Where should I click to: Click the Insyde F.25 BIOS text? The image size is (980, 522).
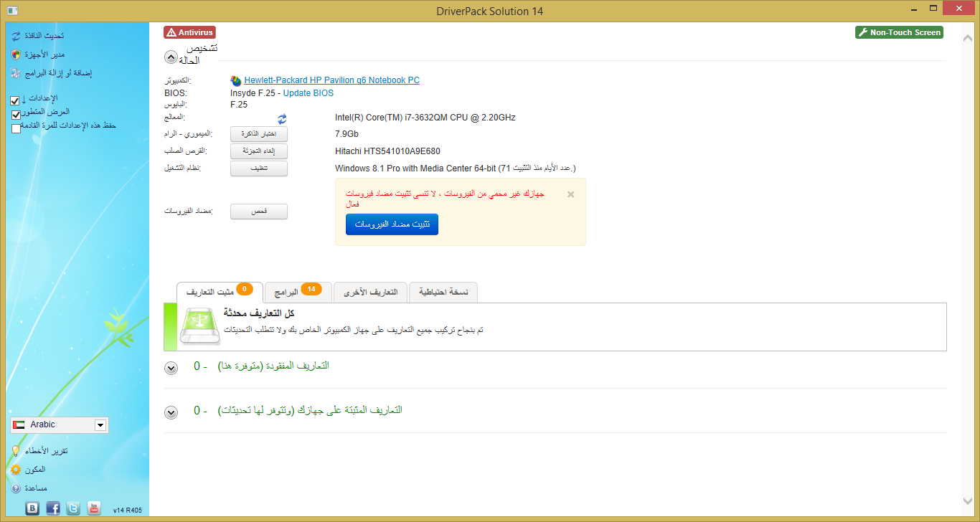(x=255, y=93)
